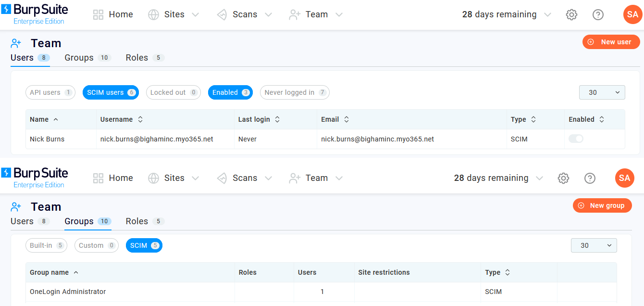The height and width of the screenshot is (306, 644).
Task: Click the Username column sort icon
Action: point(140,119)
